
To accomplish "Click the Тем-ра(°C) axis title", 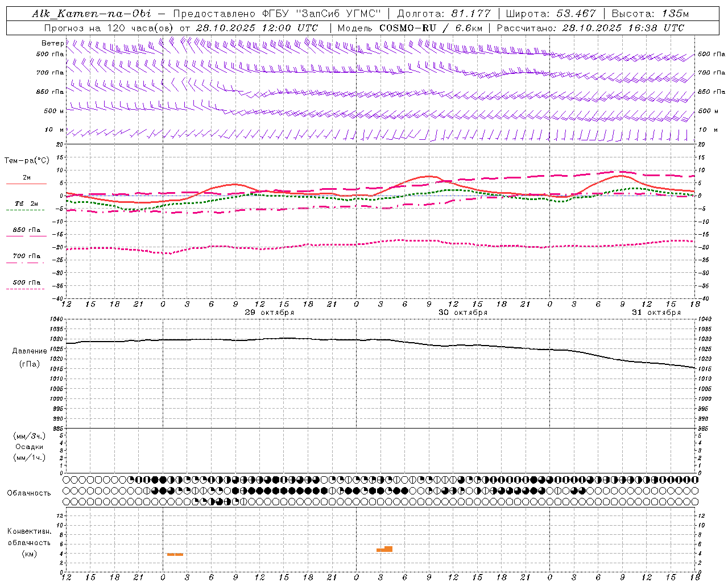I will coord(27,161).
